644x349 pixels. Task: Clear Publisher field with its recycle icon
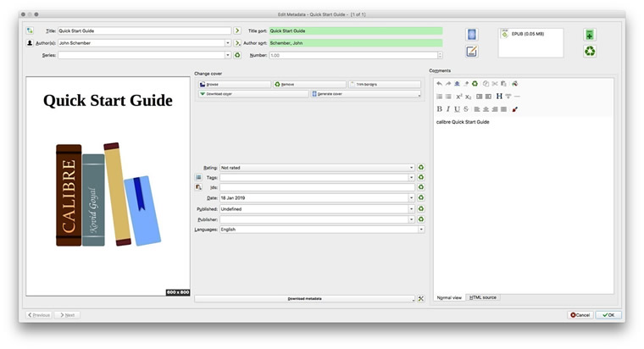(x=420, y=219)
